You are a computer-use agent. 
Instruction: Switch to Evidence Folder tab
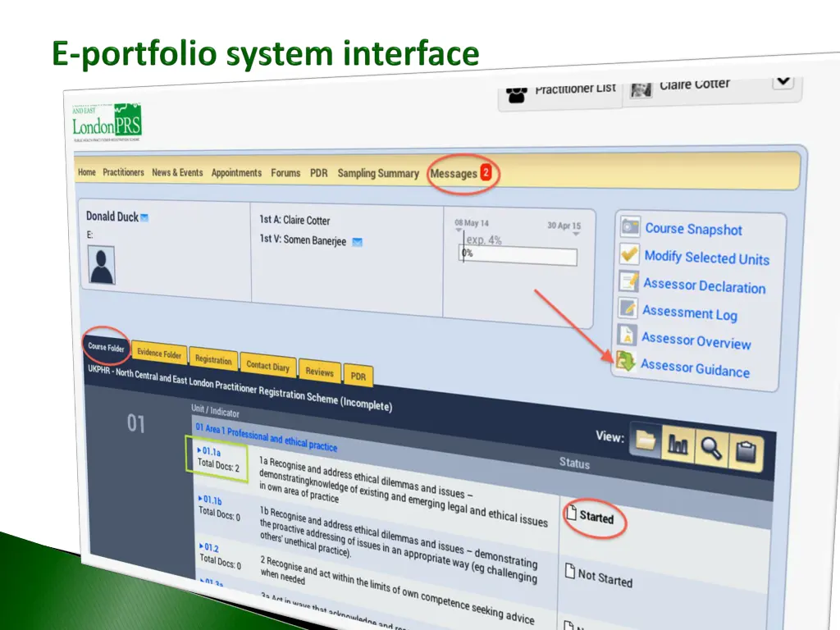[159, 353]
